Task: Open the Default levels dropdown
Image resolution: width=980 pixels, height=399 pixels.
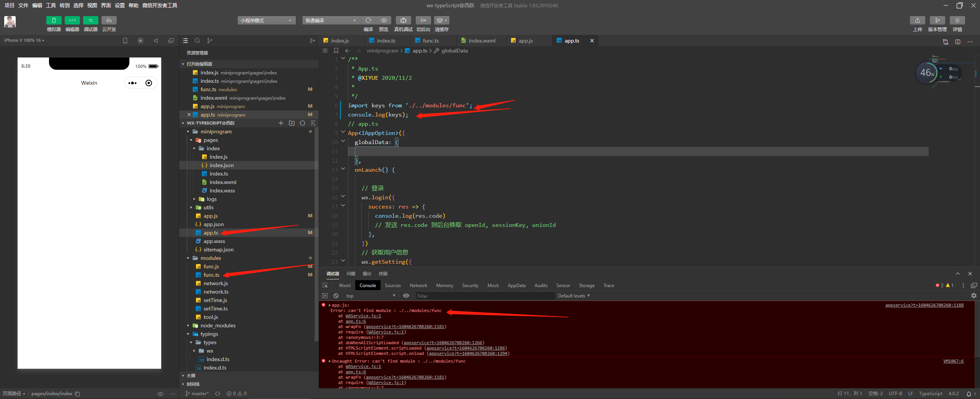Action: 574,296
